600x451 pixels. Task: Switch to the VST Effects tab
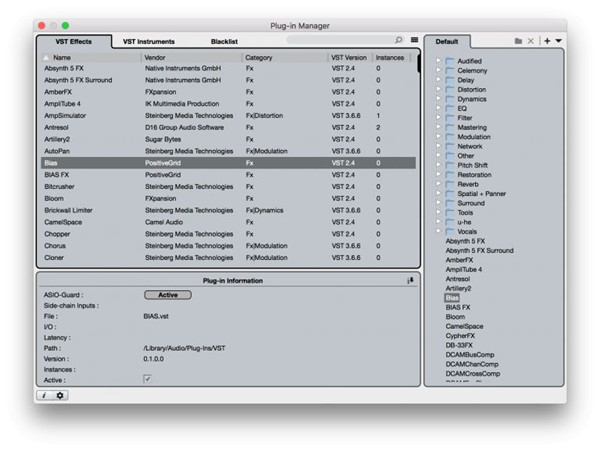click(73, 41)
